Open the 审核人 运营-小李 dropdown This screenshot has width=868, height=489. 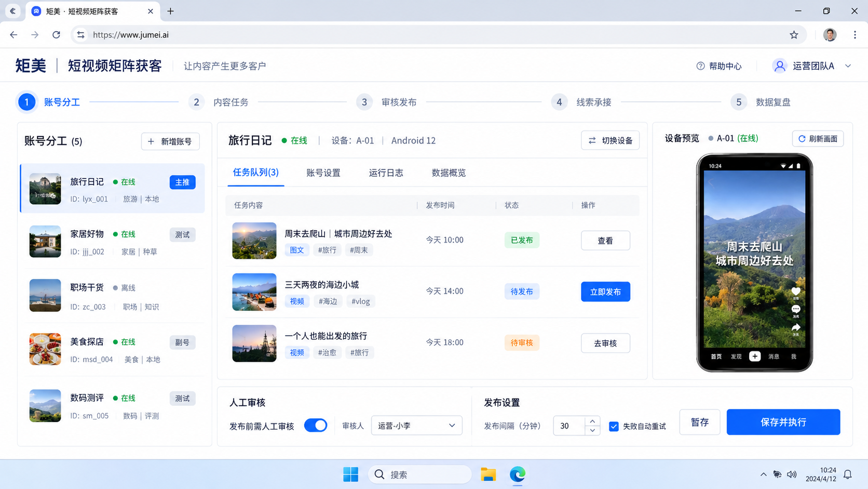coord(416,426)
